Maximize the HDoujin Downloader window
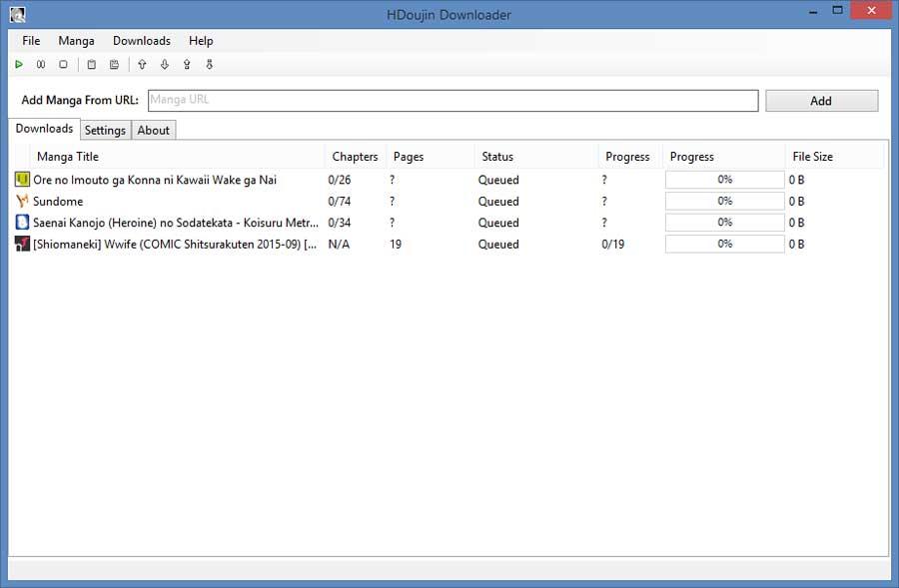The image size is (899, 588). click(x=838, y=11)
